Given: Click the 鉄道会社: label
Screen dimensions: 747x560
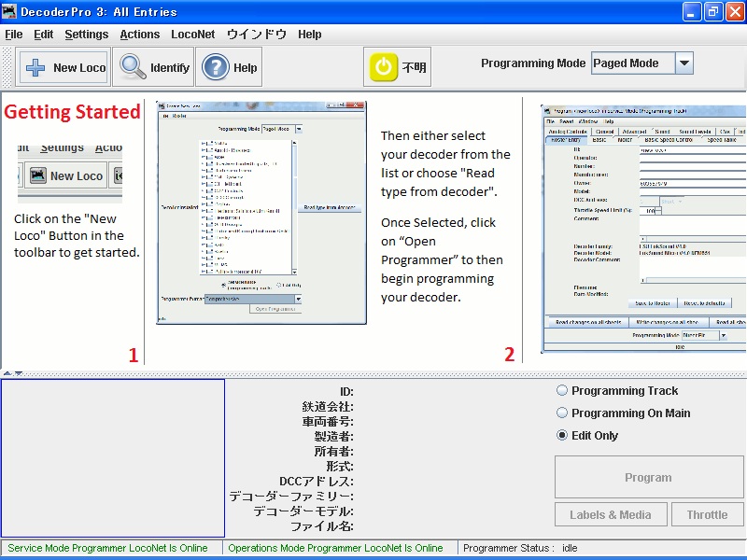Looking at the screenshot, I should [328, 407].
